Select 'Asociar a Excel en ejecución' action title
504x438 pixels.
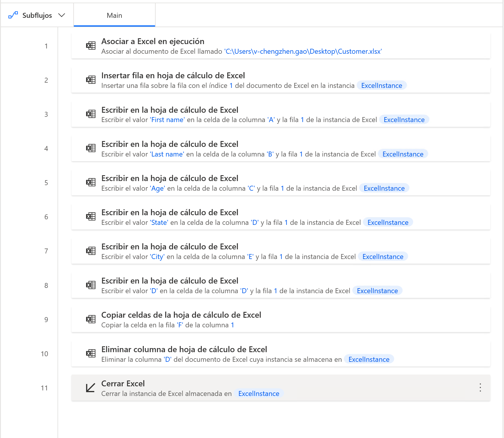coord(153,41)
